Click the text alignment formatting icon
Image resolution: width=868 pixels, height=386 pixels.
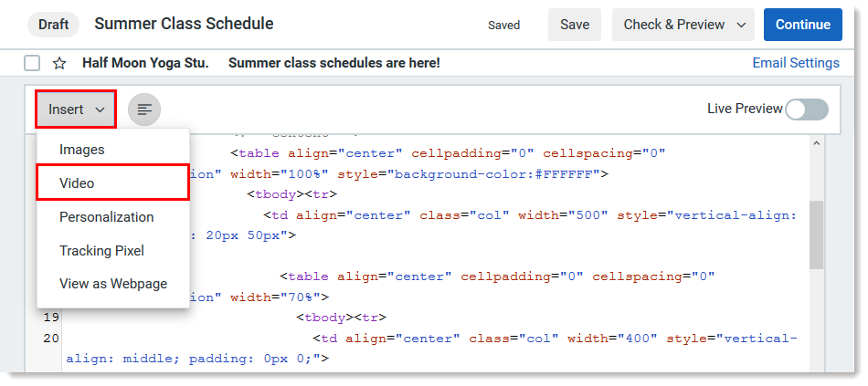pos(144,110)
